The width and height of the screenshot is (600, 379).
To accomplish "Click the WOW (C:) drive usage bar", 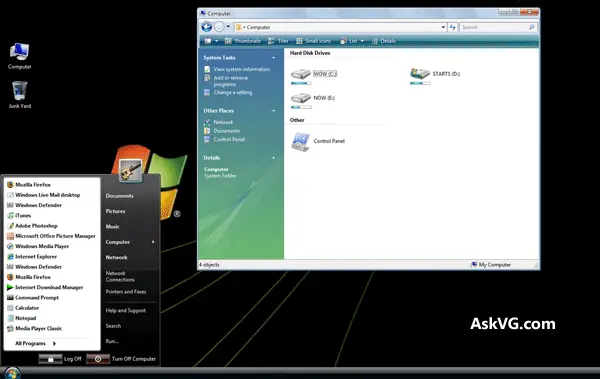I will 301,83.
